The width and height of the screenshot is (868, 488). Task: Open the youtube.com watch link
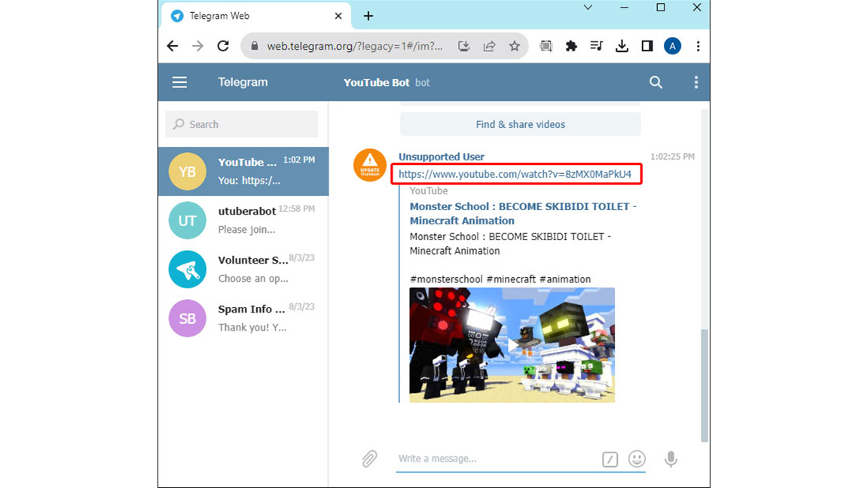coord(515,174)
